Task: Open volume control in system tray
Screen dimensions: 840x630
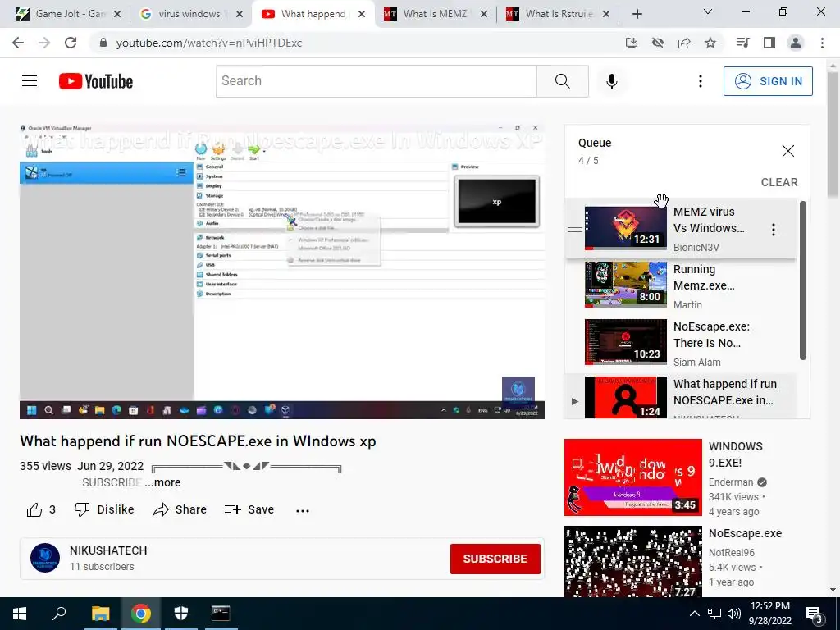Action: (734, 614)
